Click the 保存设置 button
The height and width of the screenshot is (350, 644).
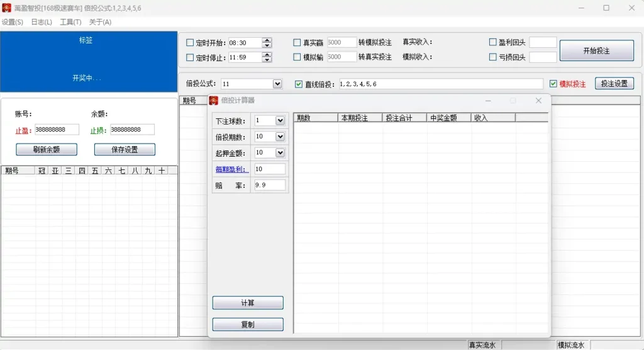click(x=125, y=149)
